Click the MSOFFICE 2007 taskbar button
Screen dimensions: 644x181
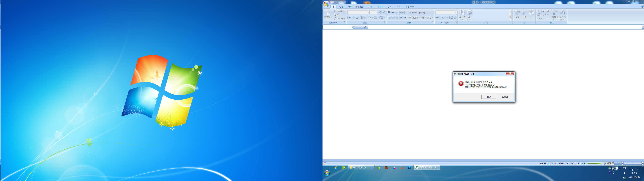coord(361,168)
